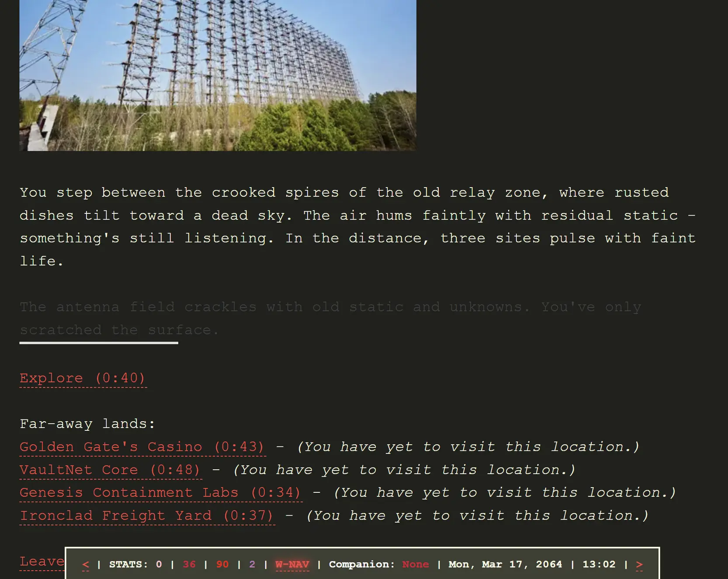
Task: Go to Genesis Containment Labs
Action: [160, 493]
